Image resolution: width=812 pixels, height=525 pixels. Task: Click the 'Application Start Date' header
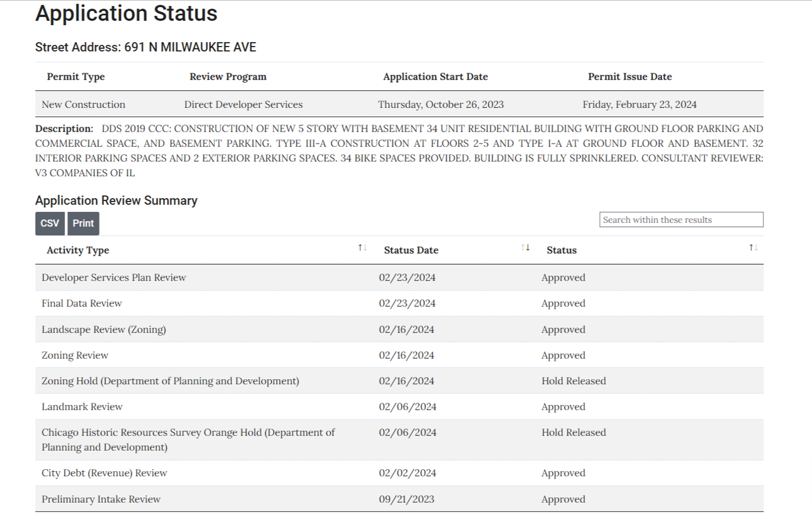(436, 77)
